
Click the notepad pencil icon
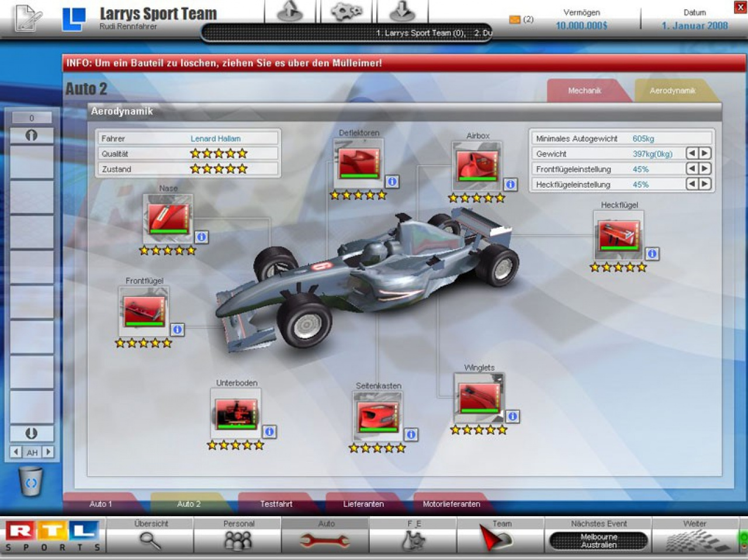pos(28,18)
